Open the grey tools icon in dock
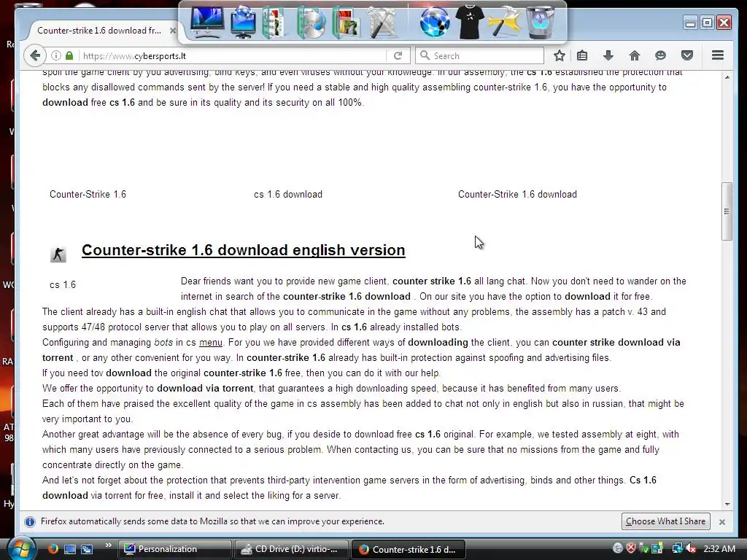 coord(382,22)
